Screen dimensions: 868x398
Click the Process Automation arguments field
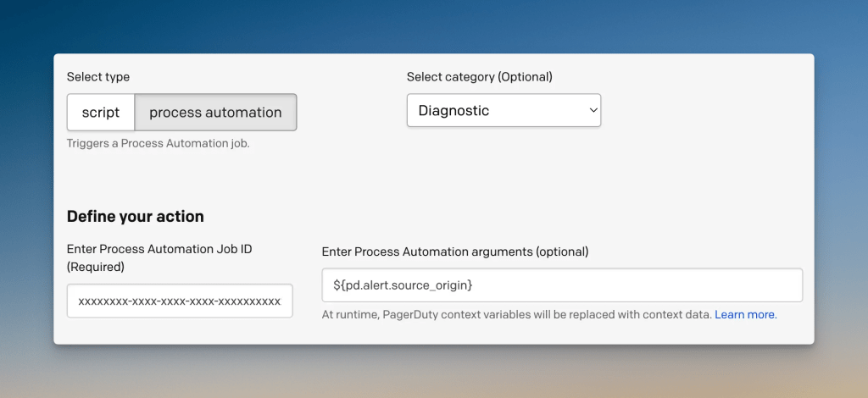562,285
